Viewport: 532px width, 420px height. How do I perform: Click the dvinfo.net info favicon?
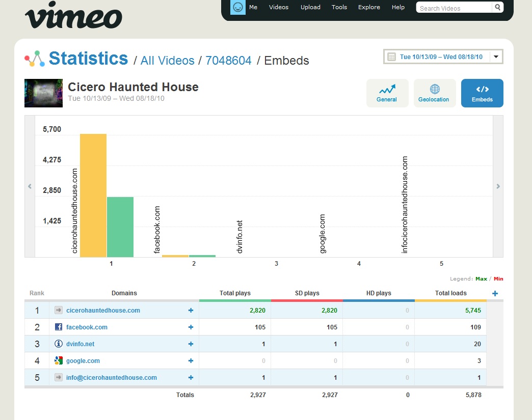[x=59, y=344]
